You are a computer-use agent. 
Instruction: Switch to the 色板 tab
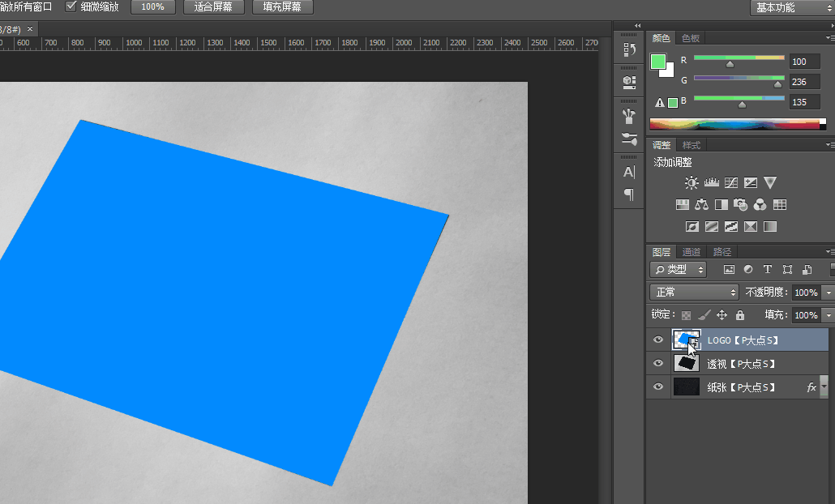click(x=690, y=38)
